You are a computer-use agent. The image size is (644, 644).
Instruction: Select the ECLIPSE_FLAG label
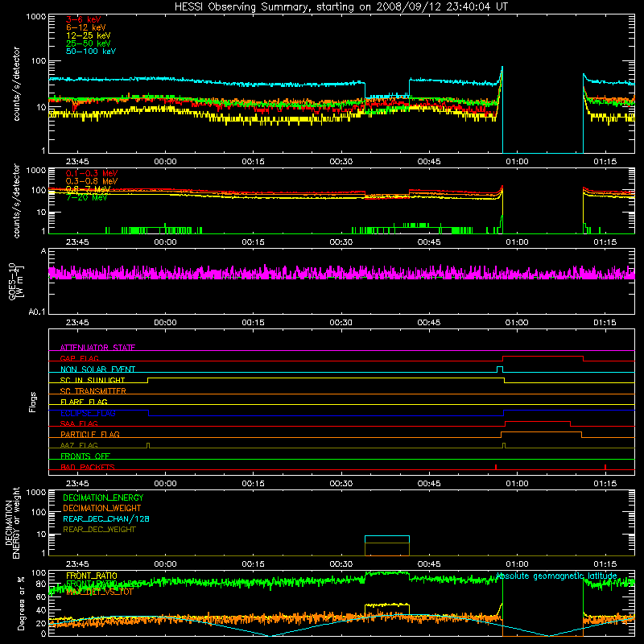(88, 413)
